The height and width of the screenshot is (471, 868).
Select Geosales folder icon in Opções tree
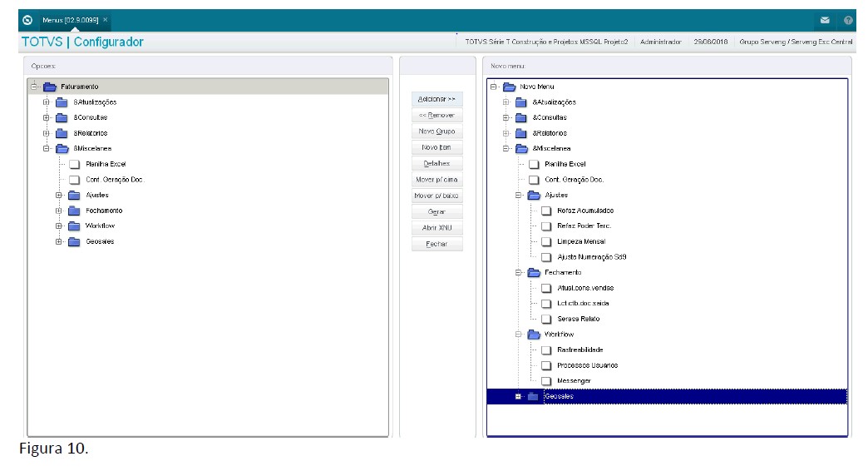pos(74,241)
